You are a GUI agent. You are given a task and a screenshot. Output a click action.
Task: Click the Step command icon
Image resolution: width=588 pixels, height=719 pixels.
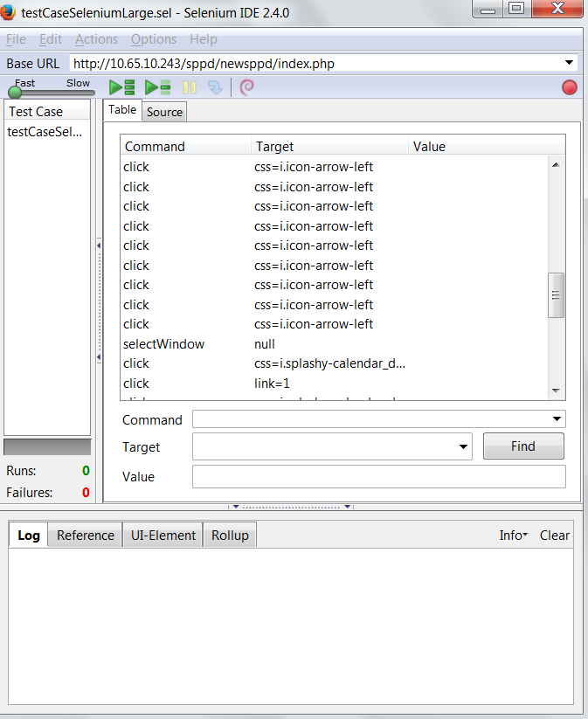click(x=215, y=87)
